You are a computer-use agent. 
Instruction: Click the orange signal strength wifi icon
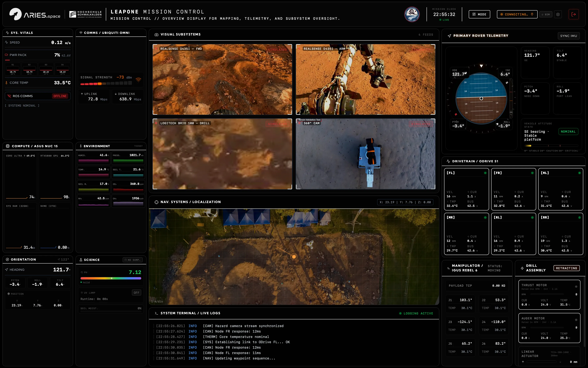[x=138, y=80]
